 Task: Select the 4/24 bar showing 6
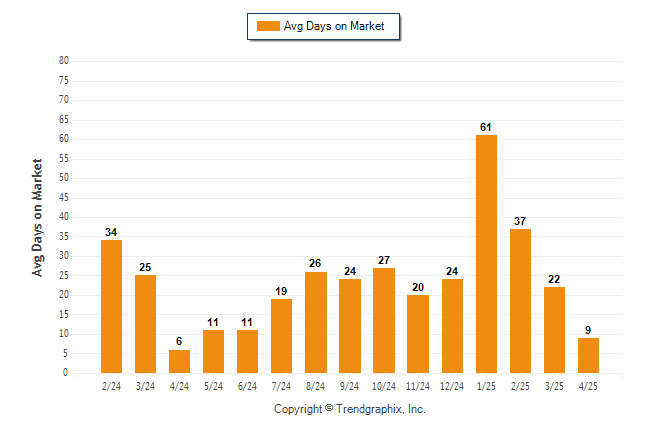pyautogui.click(x=179, y=361)
